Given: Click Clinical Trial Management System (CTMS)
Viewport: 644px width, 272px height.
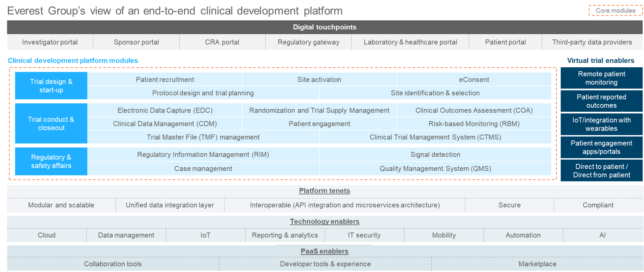Looking at the screenshot, I should coord(435,137).
